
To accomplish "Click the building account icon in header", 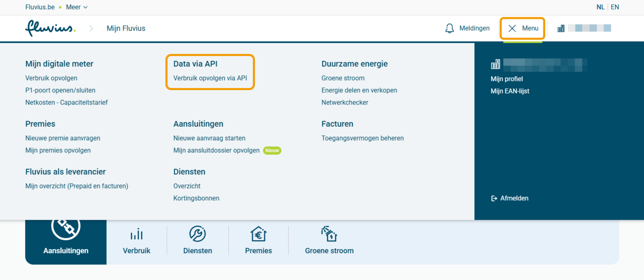I will tap(561, 28).
